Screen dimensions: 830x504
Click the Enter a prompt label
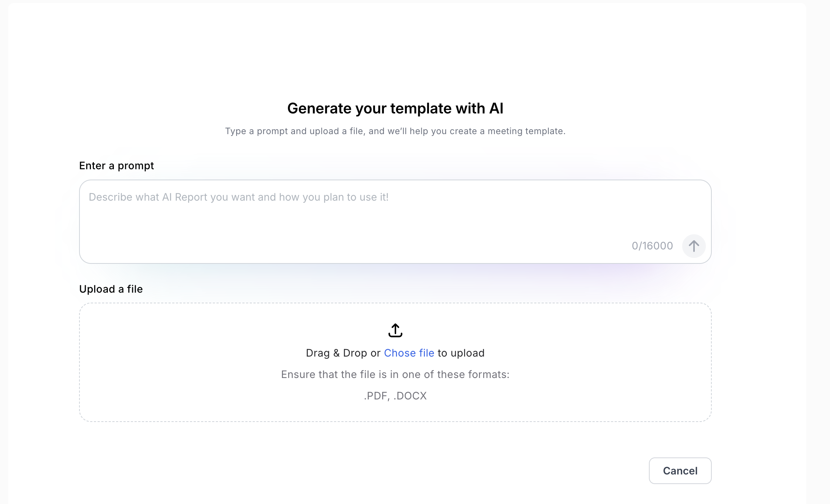116,166
